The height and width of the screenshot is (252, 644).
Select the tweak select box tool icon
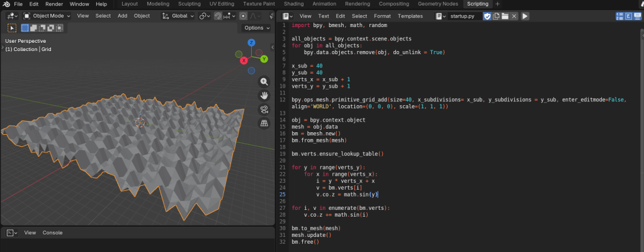(x=12, y=28)
